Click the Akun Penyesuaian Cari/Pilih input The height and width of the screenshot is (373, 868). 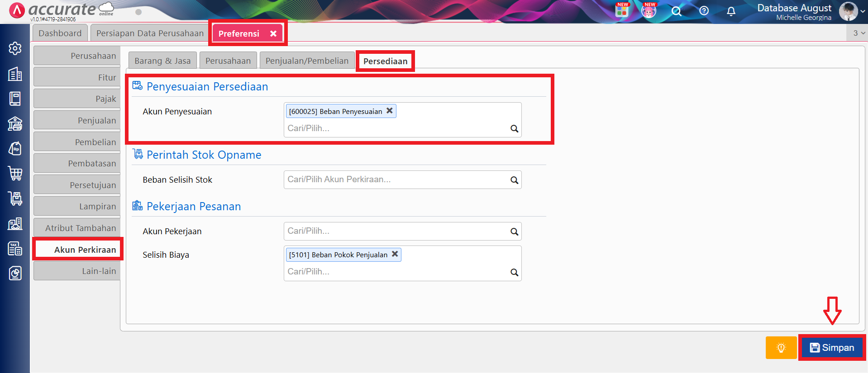tap(396, 128)
